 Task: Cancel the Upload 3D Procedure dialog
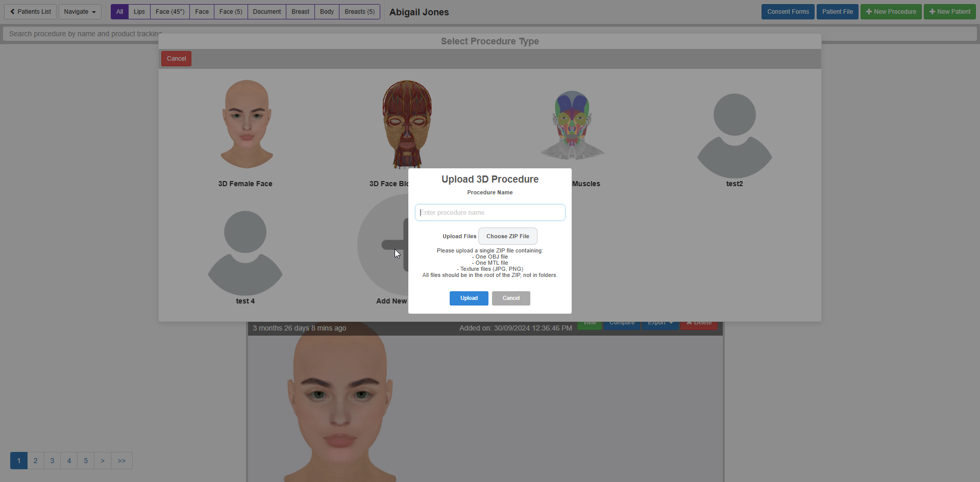coord(511,298)
